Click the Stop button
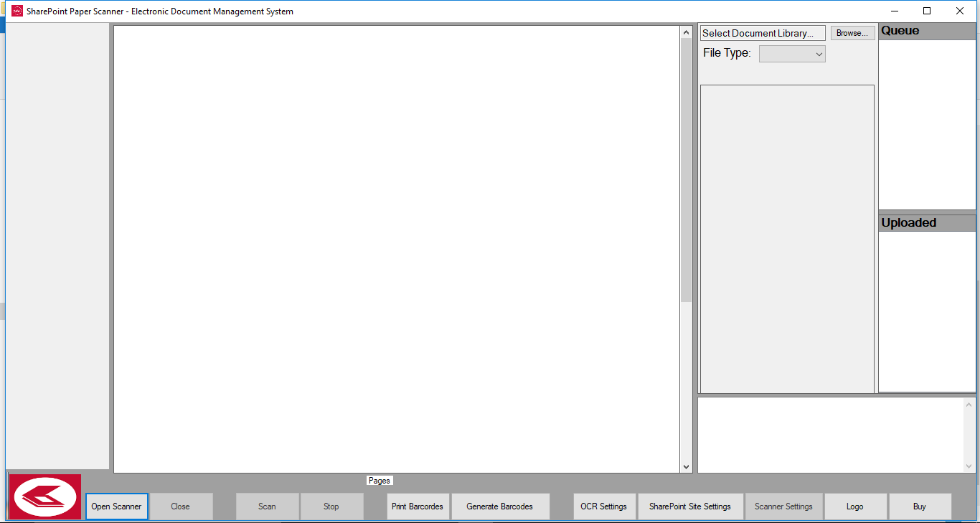Viewport: 980px width, 523px height. pos(331,506)
